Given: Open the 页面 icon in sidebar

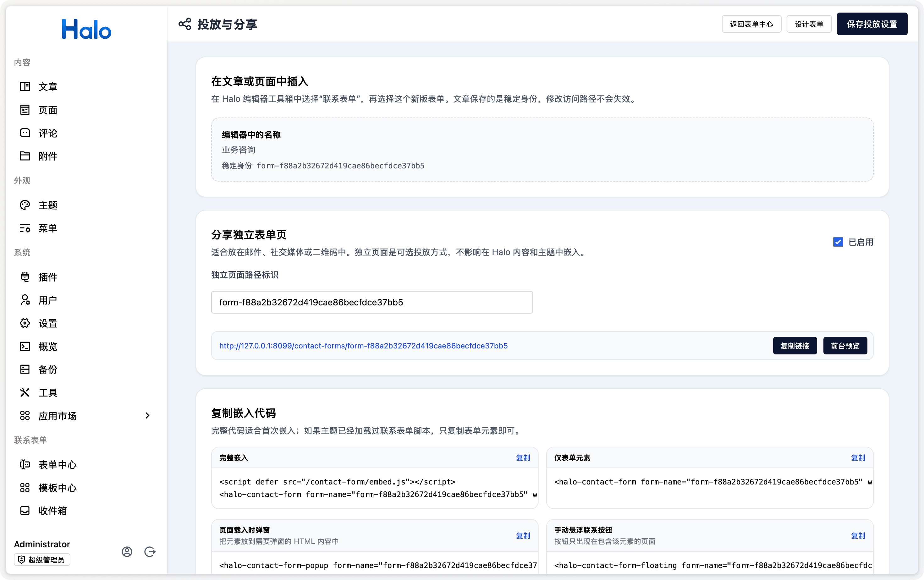Looking at the screenshot, I should coord(25,110).
